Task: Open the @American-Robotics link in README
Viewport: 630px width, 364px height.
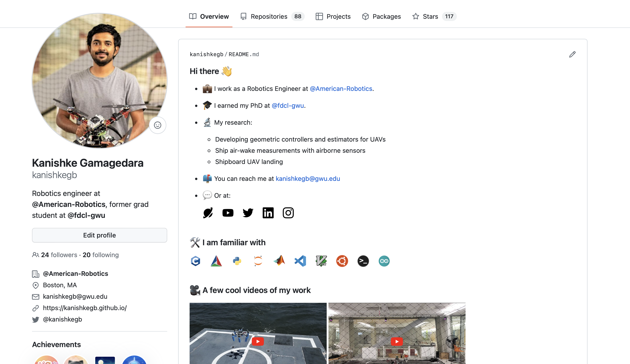Action: (x=341, y=89)
